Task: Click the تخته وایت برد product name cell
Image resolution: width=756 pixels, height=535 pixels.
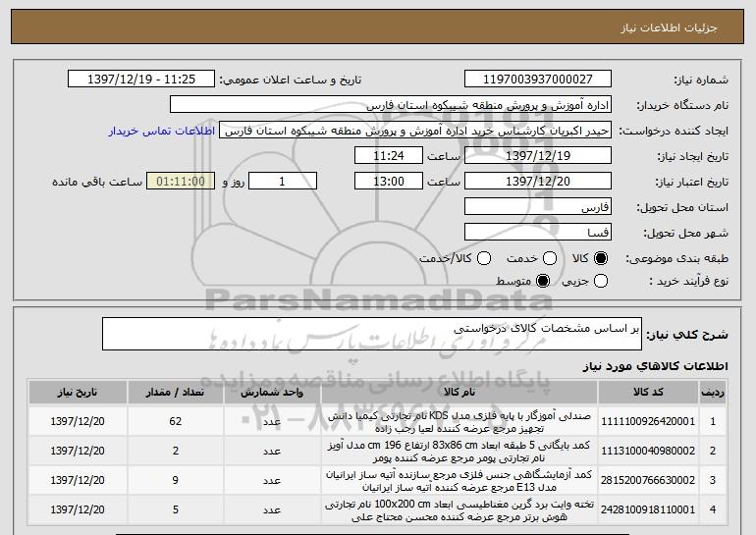Action: tap(459, 509)
